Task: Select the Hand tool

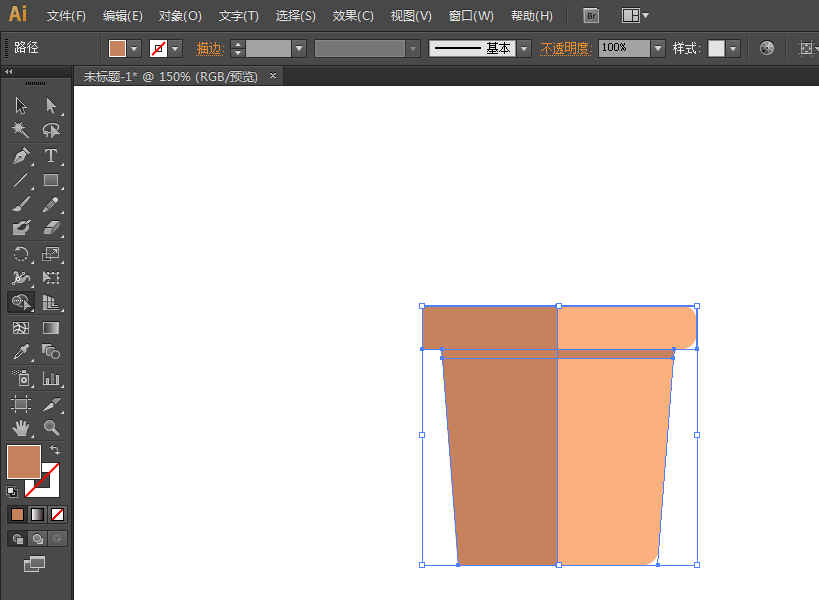Action: coord(21,428)
